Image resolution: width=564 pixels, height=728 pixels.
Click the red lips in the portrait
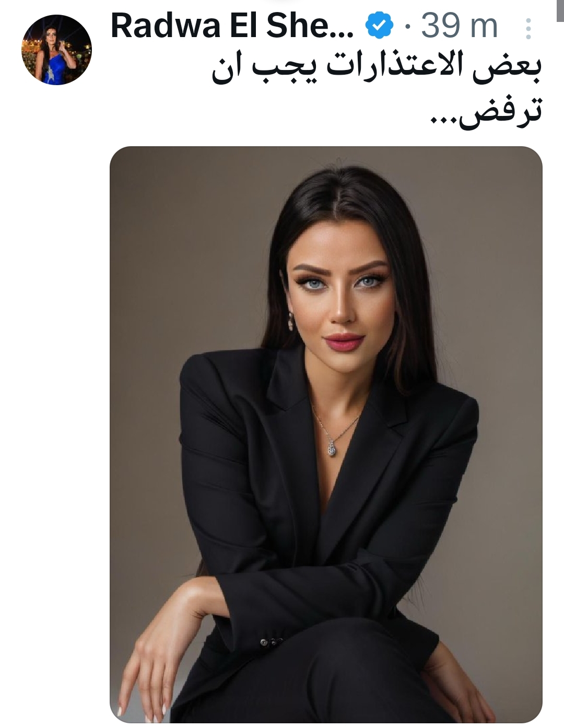[343, 342]
